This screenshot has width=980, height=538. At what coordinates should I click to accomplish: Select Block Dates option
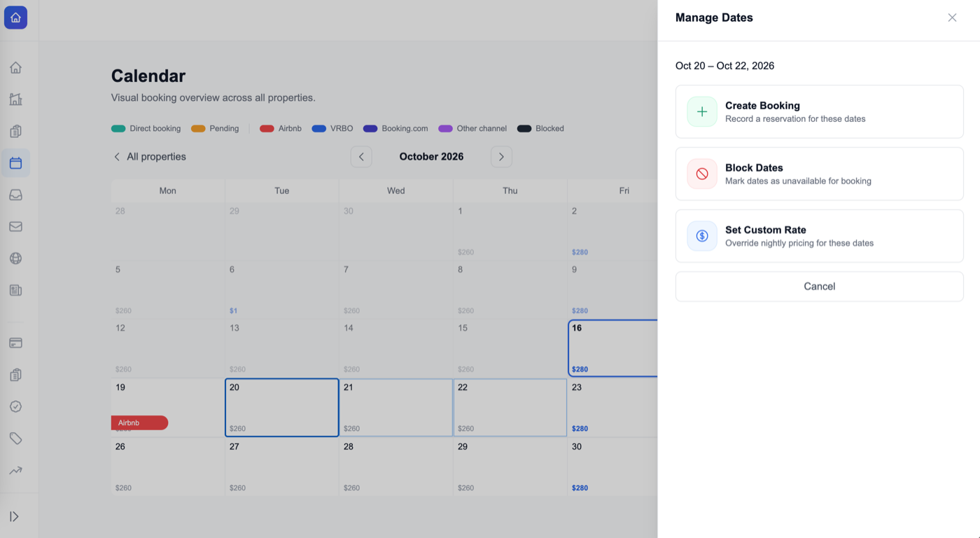point(819,174)
